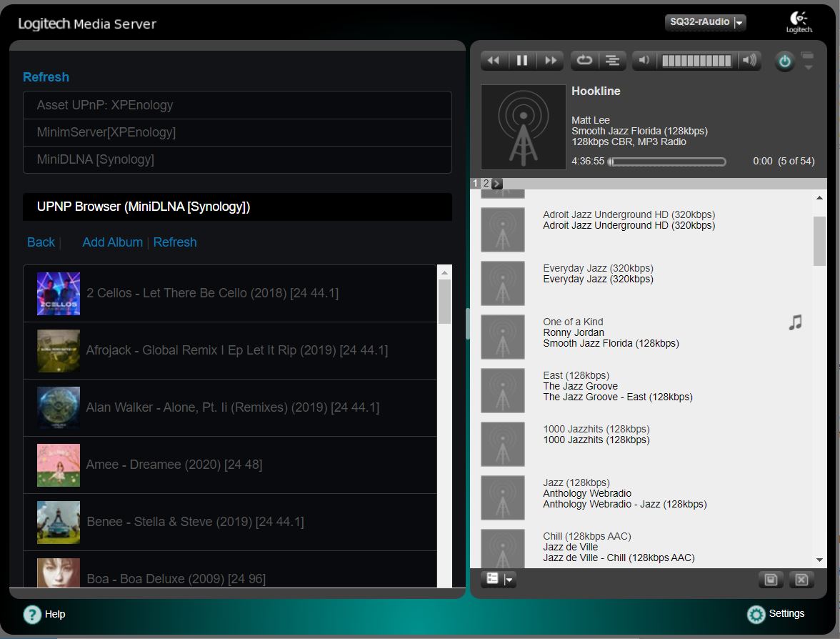Click the UPNP Browser (MiniDLNA [Synology]) header
The image size is (840, 639).
pyautogui.click(x=237, y=207)
